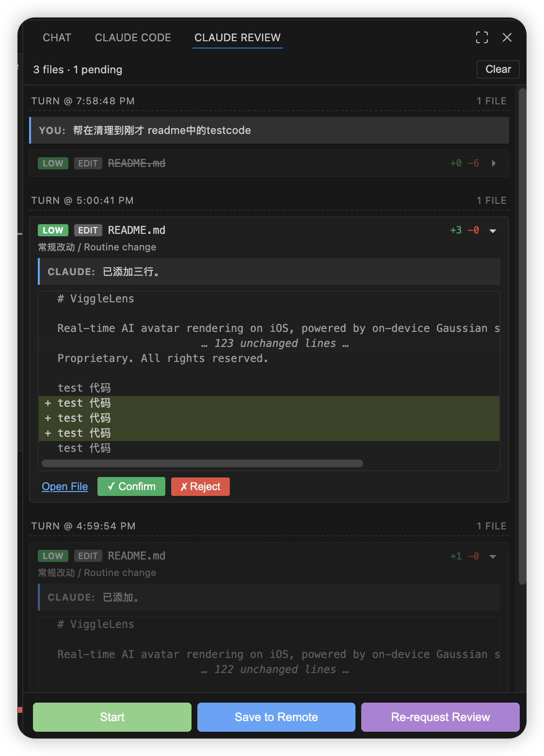Click the first added '+ test 代码' line
Image resolution: width=544 pixels, height=756 pixels.
(269, 403)
